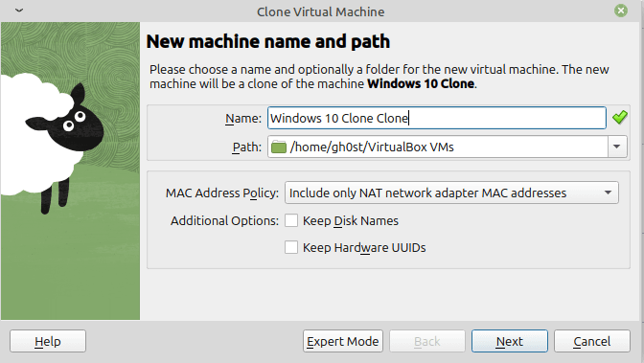The image size is (644, 363).
Task: Click the MAC Address Policy label
Action: [x=222, y=193]
